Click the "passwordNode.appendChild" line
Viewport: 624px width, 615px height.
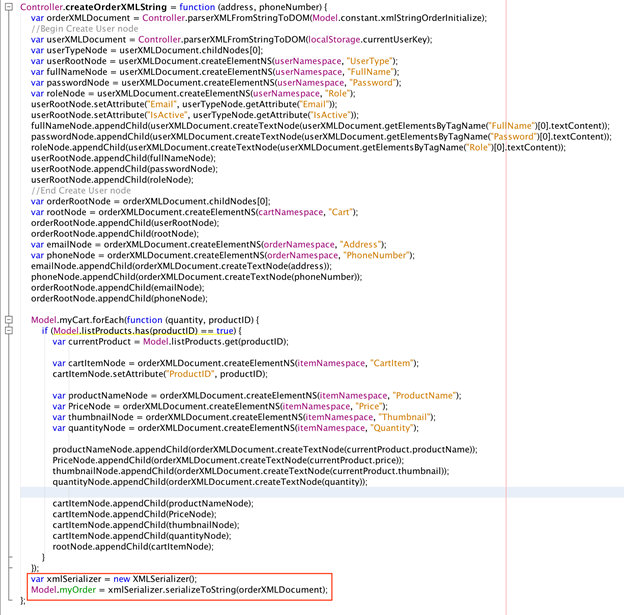point(321,137)
